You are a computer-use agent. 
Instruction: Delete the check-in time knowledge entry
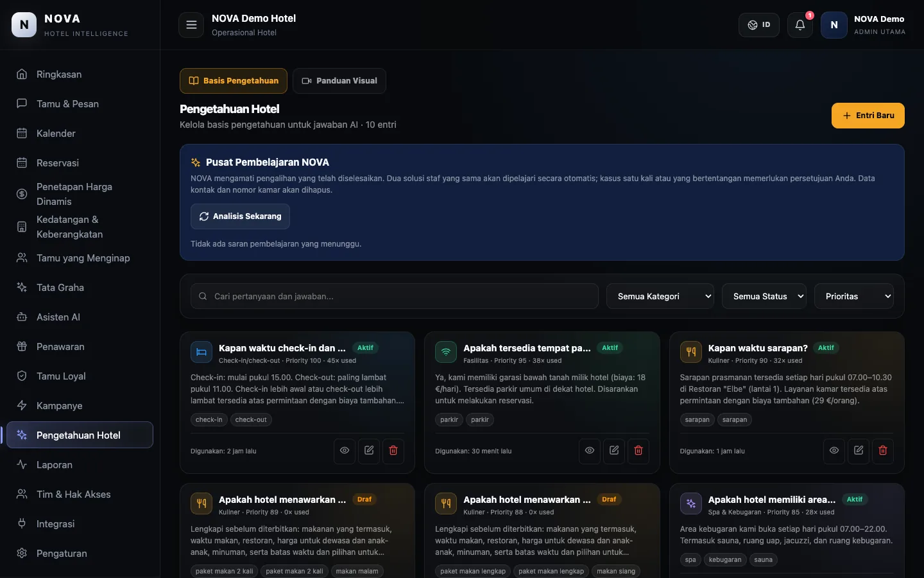393,451
